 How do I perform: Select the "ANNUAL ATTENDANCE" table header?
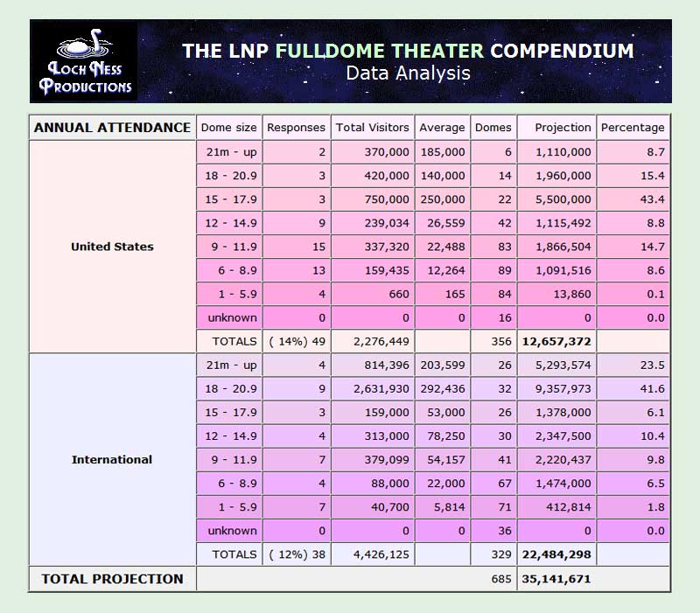[x=113, y=128]
